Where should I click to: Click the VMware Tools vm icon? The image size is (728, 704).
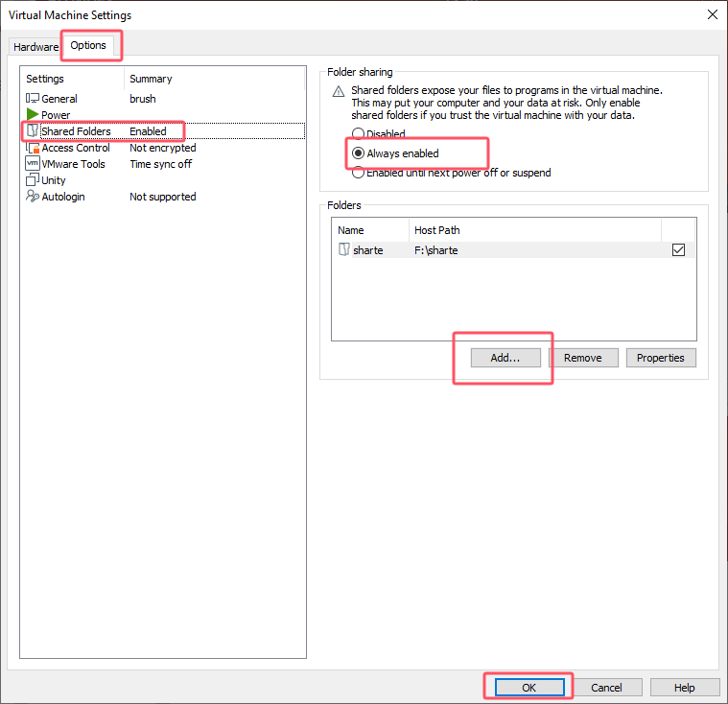33,164
